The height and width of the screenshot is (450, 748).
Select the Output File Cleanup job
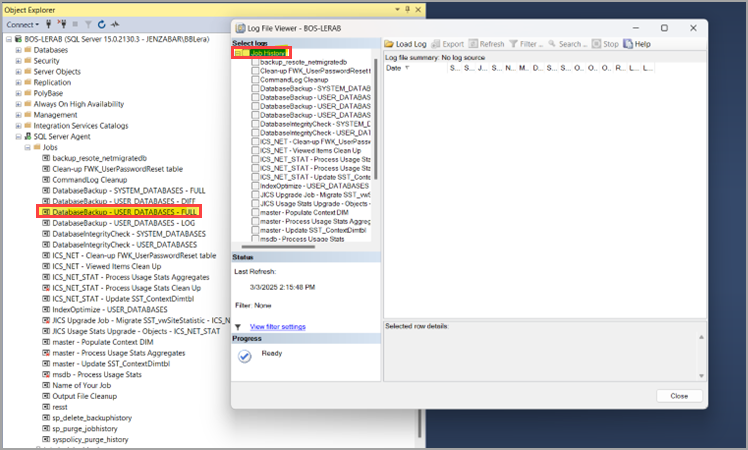click(x=84, y=396)
